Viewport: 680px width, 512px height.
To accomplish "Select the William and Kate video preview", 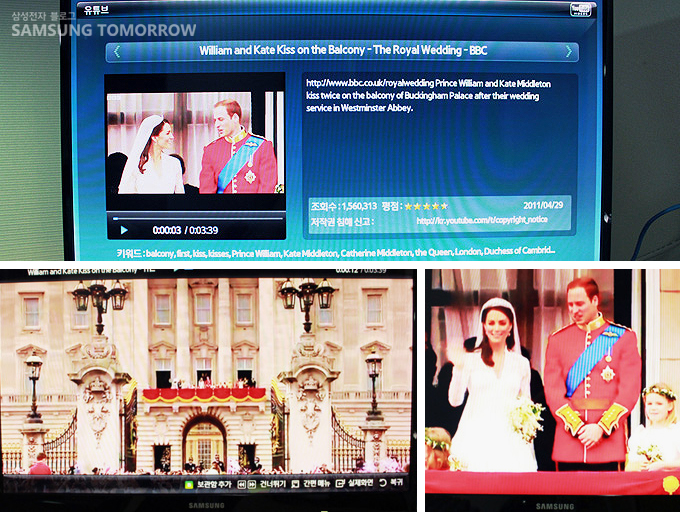I will (x=195, y=142).
